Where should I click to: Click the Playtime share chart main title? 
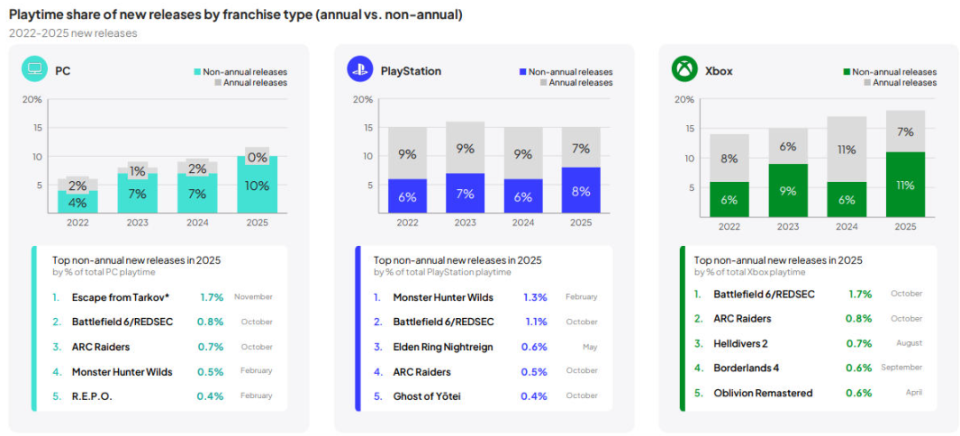(235, 15)
